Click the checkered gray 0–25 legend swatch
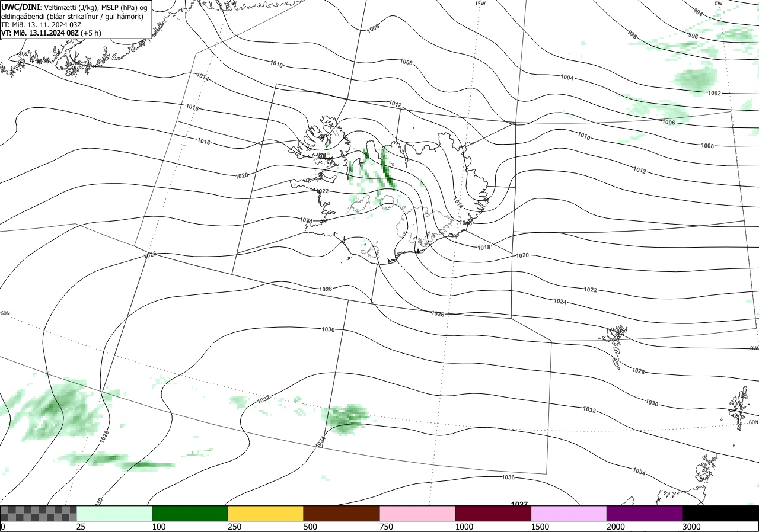Image resolution: width=759 pixels, height=532 pixels. pos(38,513)
